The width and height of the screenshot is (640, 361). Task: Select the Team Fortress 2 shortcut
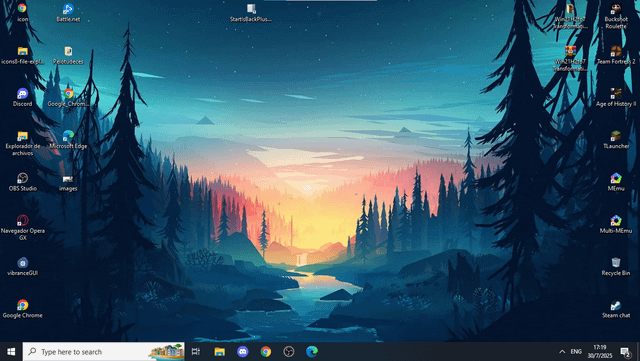point(616,55)
